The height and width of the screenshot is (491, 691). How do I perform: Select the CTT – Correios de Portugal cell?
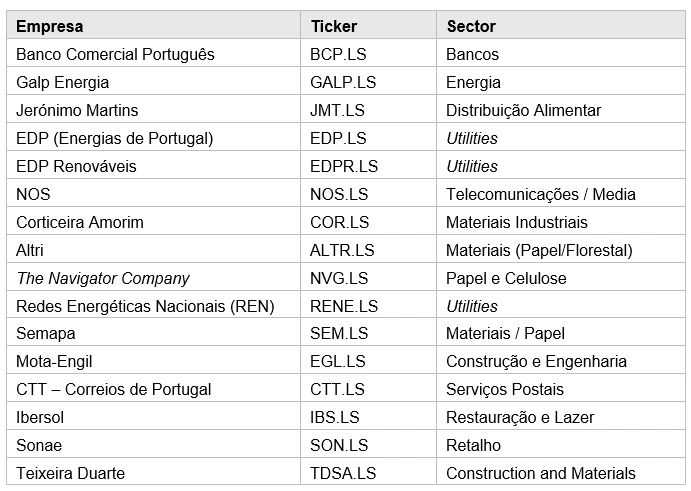point(153,389)
